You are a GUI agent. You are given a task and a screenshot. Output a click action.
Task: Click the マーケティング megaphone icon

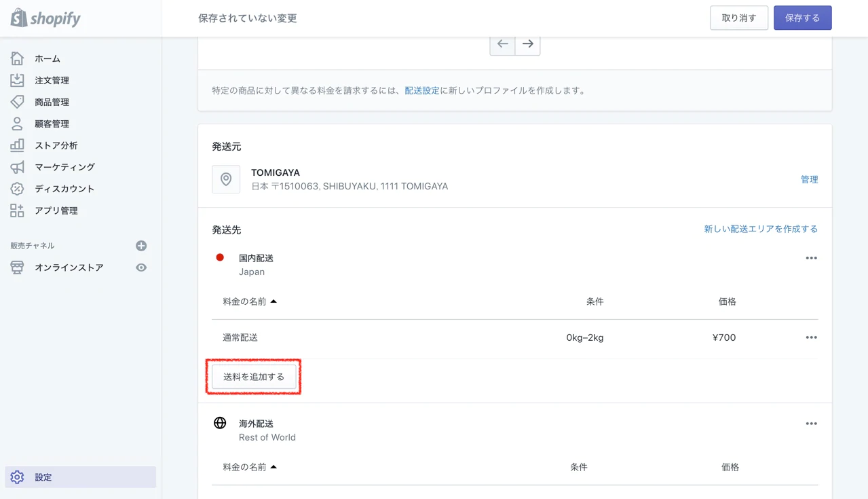[x=17, y=167]
